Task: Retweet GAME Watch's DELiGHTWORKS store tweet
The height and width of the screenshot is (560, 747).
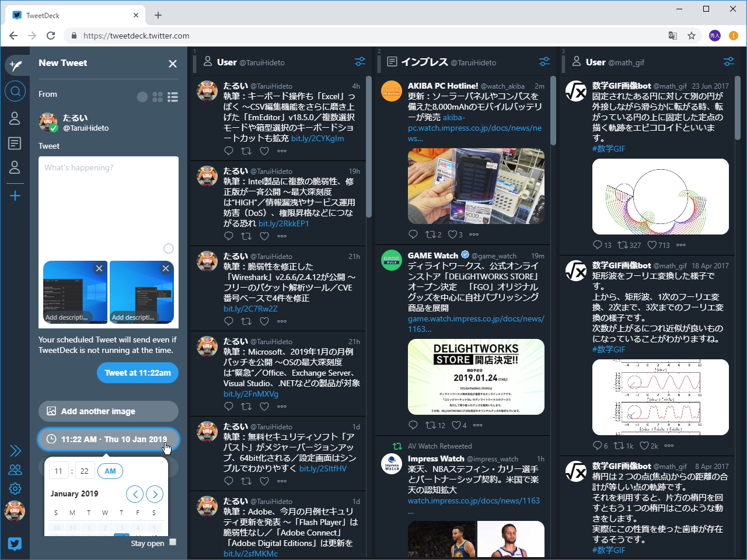Action: (431, 425)
